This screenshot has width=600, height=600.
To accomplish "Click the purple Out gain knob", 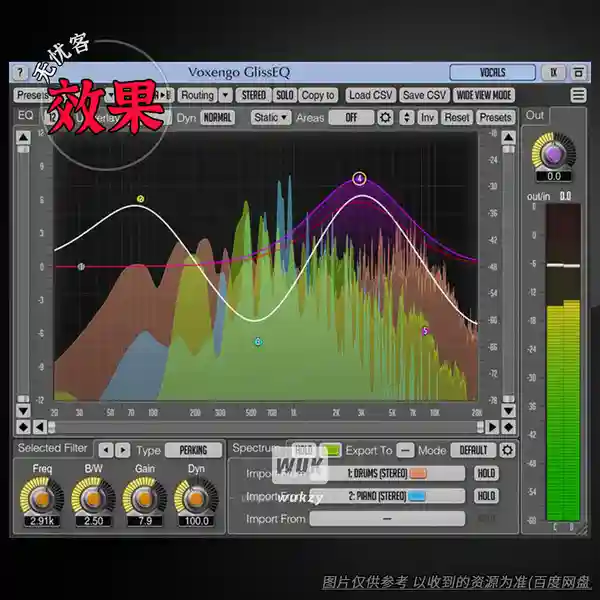I will pos(554,154).
